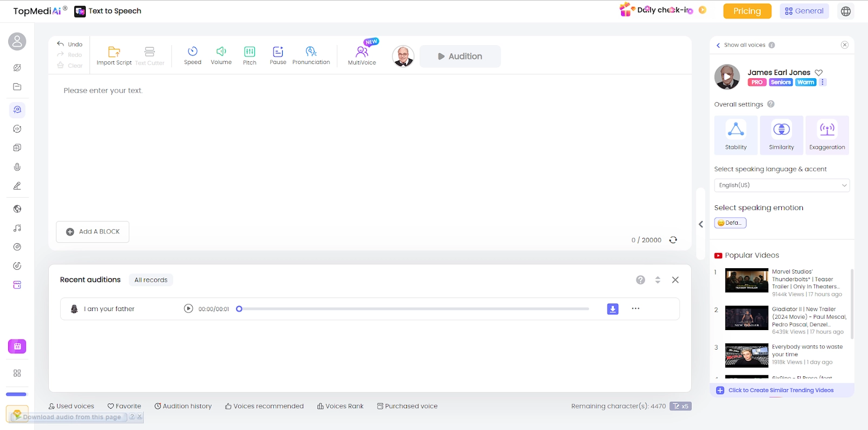
Task: Click the Daily check-in banner
Action: tap(663, 10)
